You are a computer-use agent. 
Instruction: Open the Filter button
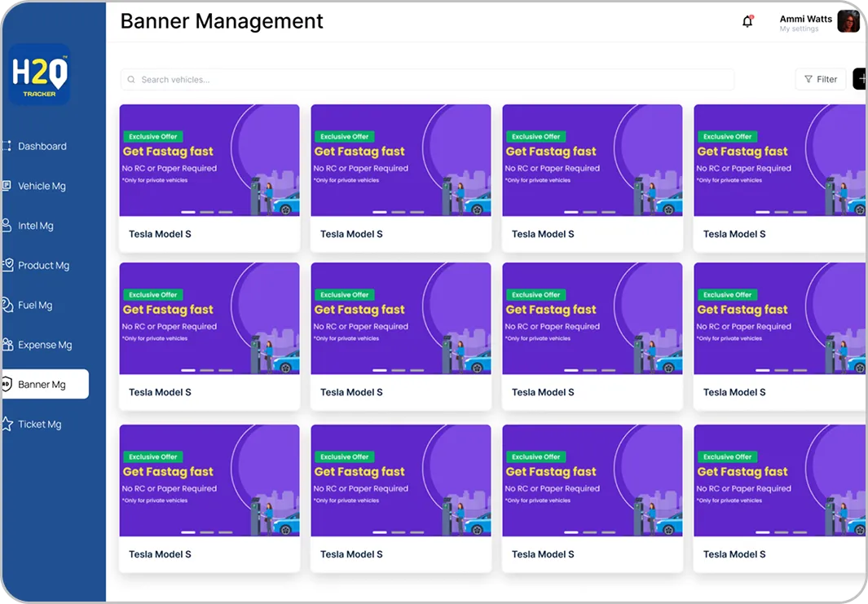[x=820, y=79]
